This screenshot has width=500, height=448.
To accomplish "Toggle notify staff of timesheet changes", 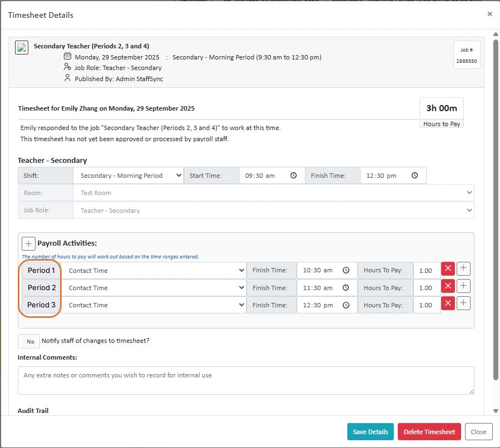I will tap(28, 341).
